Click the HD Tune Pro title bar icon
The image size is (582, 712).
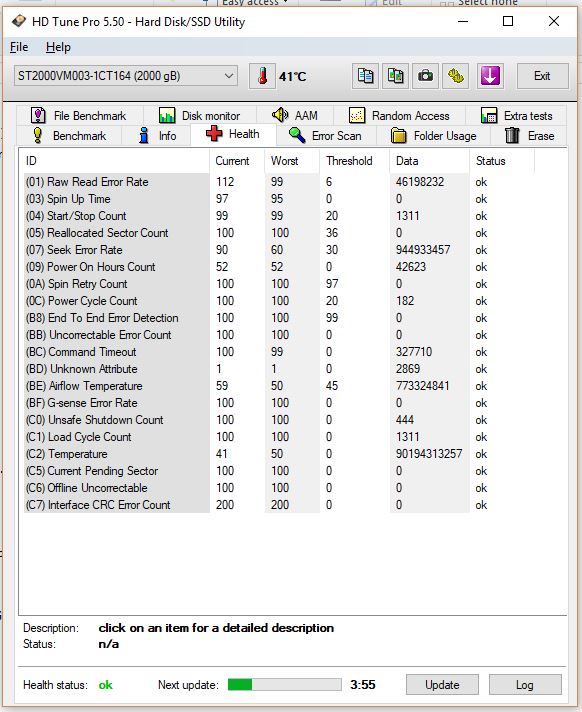click(19, 21)
